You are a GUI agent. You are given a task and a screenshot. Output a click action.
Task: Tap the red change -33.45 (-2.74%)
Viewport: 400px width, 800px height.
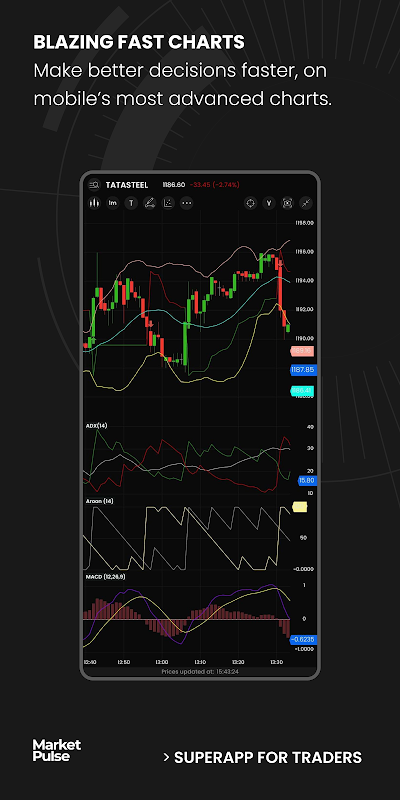click(x=214, y=185)
